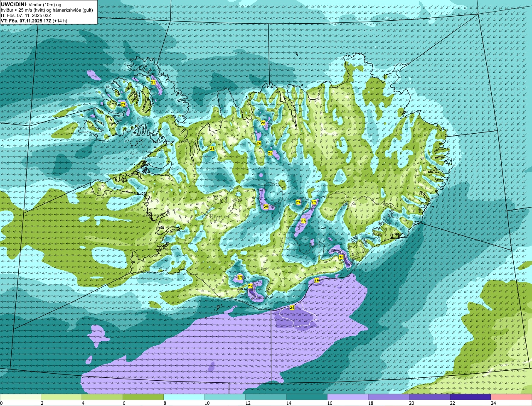Click the medium purple 18–20 m/s legend swatch

pos(389,397)
